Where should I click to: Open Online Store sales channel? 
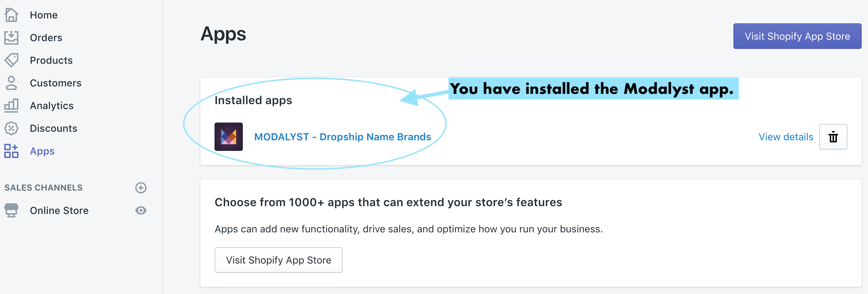click(59, 210)
